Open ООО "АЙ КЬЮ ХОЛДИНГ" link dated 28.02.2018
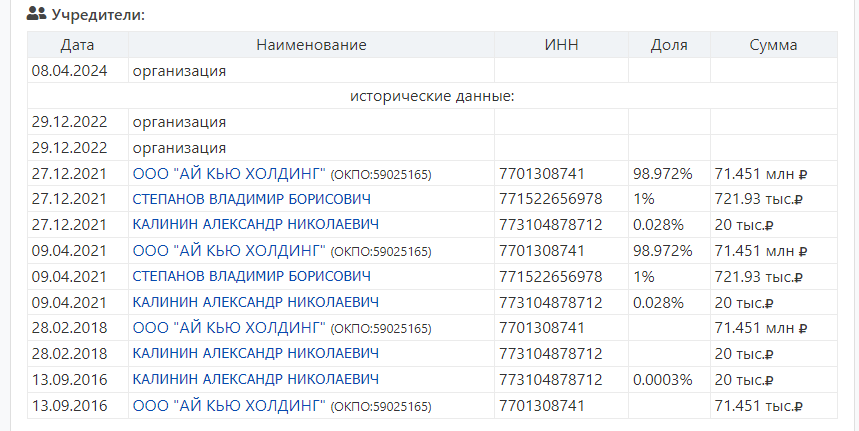Image resolution: width=859 pixels, height=431 pixels. (x=229, y=328)
